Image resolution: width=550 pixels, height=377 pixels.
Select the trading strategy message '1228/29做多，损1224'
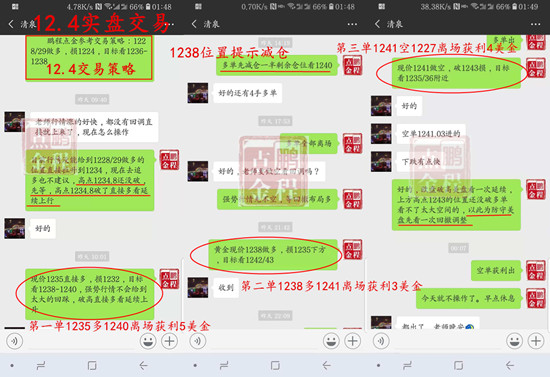tap(89, 58)
